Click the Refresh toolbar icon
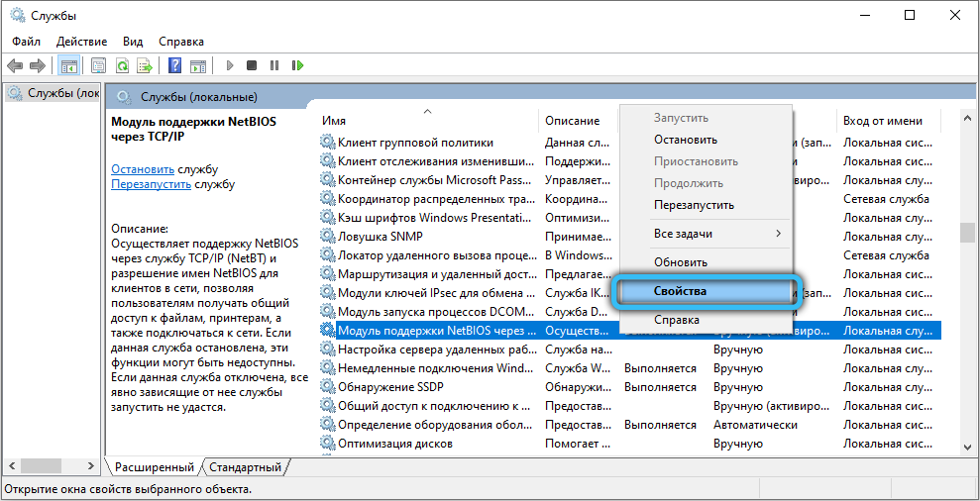The width and height of the screenshot is (980, 501). pyautogui.click(x=122, y=66)
